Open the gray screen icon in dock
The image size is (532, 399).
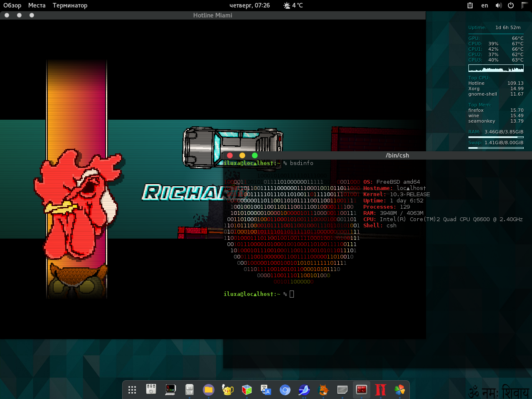342,389
